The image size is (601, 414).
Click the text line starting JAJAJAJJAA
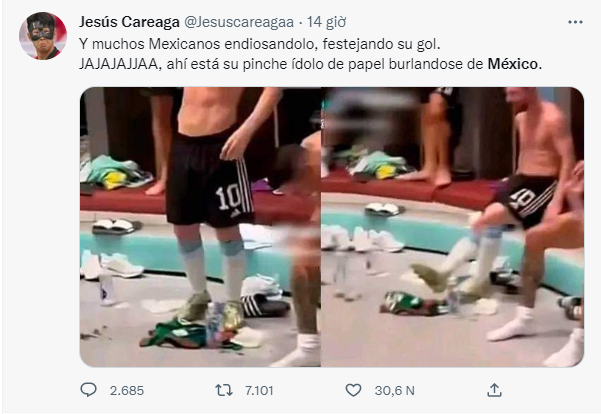pyautogui.click(x=310, y=64)
